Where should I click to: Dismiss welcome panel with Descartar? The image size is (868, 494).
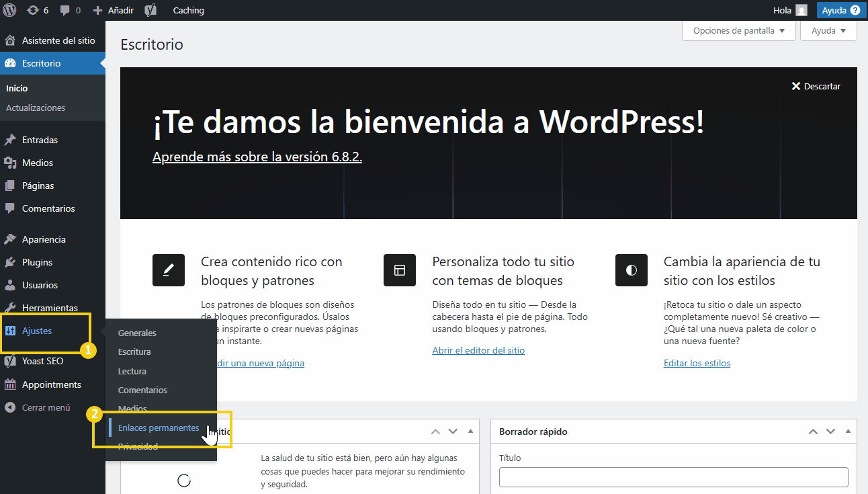[816, 86]
